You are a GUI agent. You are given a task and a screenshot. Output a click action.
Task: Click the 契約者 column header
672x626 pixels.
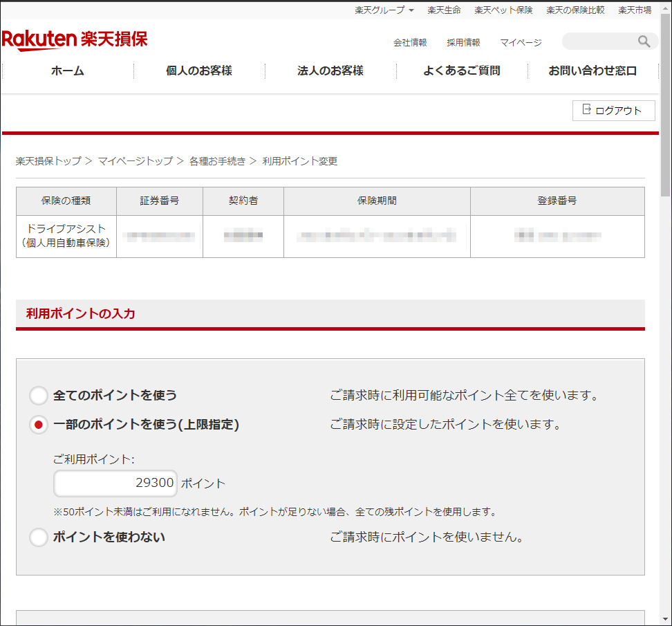click(x=243, y=201)
